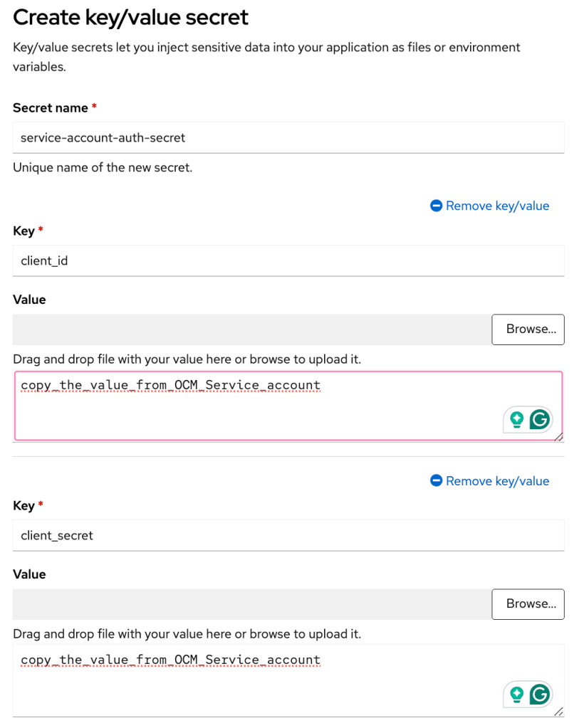The height and width of the screenshot is (728, 584).
Task: Click the Remove key/value link for client_secret
Action: coord(497,481)
